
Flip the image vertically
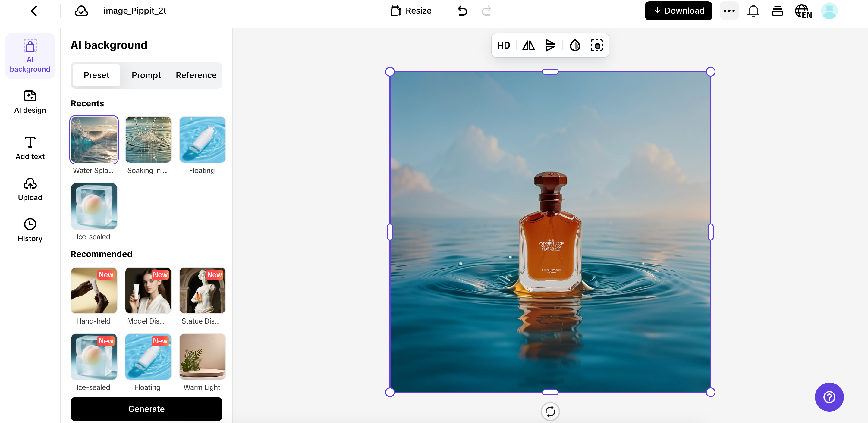(x=550, y=45)
